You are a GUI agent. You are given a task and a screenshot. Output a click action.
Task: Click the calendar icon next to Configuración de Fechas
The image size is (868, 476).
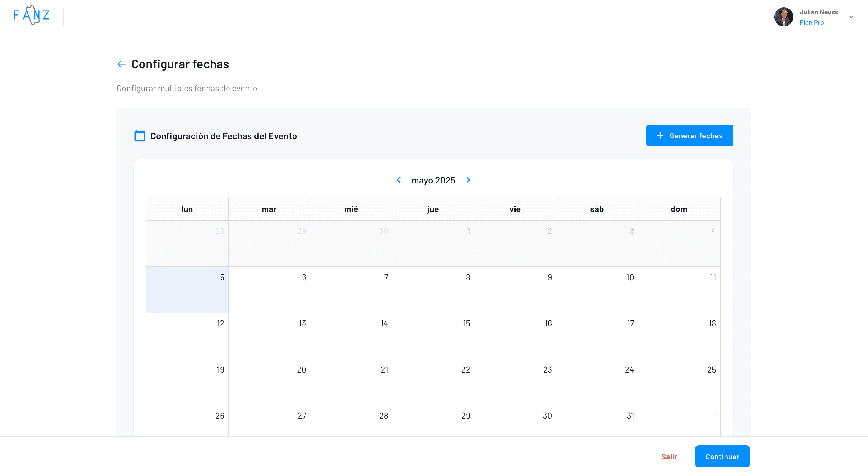(139, 135)
